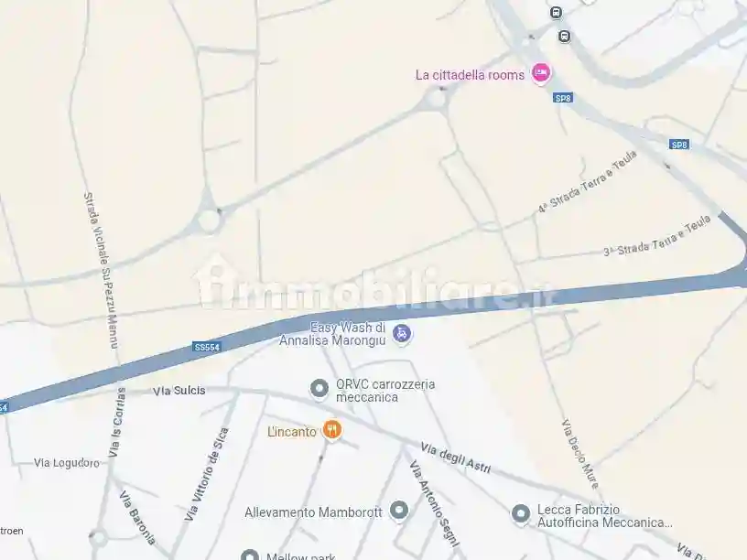Viewport: 747px width, 560px height.
Task: Select the Via Logudoro street label
Action: click(x=67, y=463)
